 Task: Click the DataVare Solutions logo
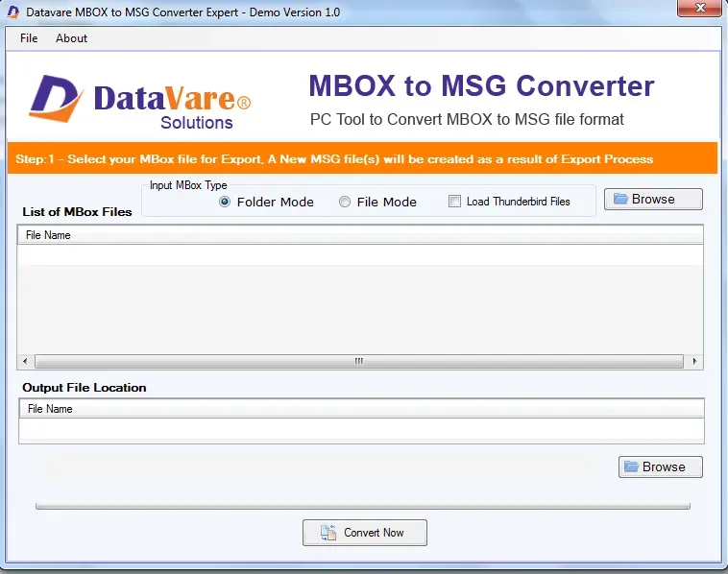coord(139,102)
